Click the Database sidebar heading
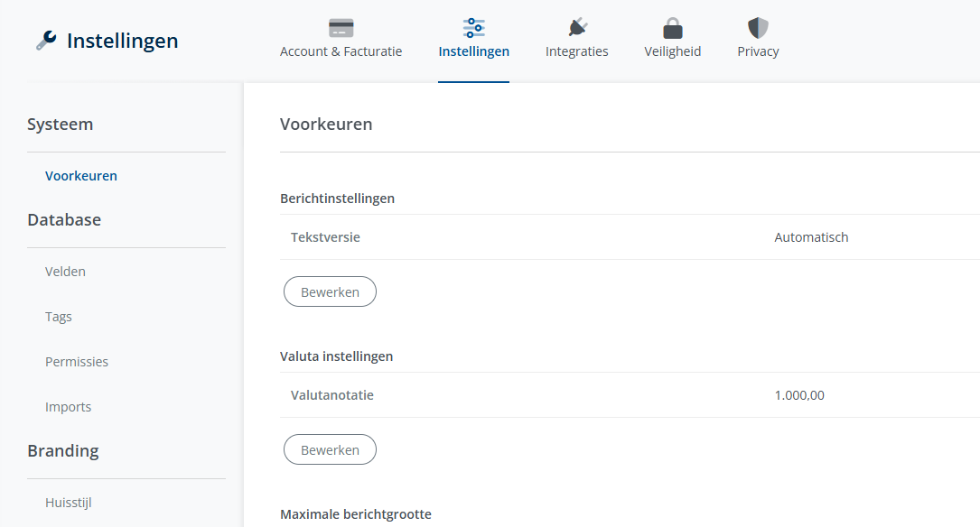The width and height of the screenshot is (980, 527). [64, 220]
